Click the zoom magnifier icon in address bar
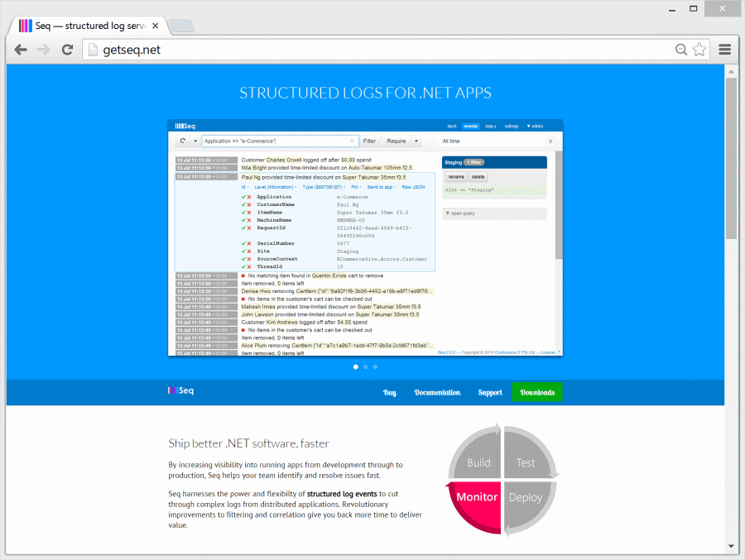745x560 pixels. (681, 50)
